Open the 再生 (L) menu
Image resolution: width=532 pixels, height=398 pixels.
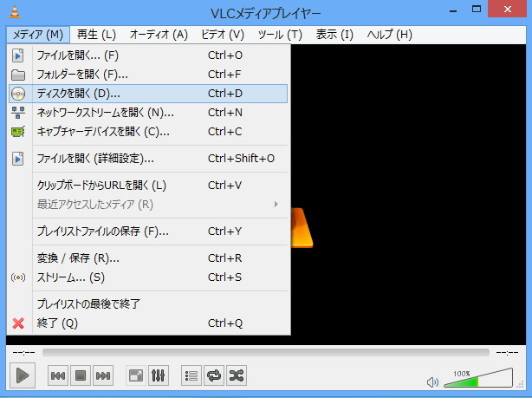pos(96,35)
